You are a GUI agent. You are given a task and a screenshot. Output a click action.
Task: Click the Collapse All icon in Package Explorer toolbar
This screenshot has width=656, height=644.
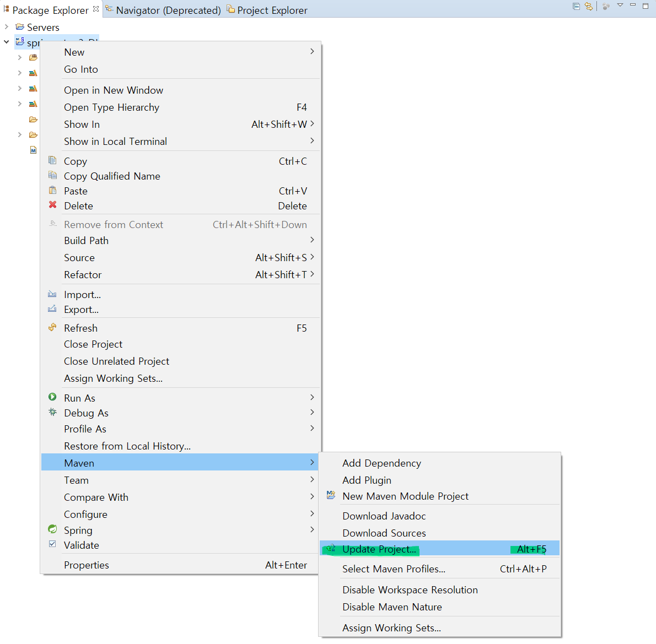pyautogui.click(x=576, y=6)
